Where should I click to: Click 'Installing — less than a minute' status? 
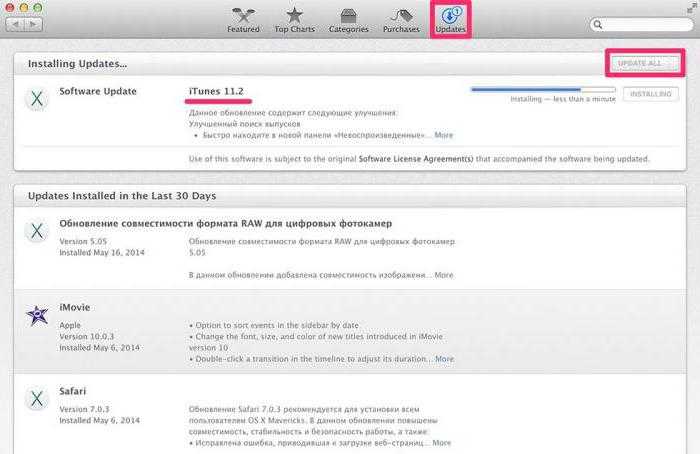[x=563, y=99]
